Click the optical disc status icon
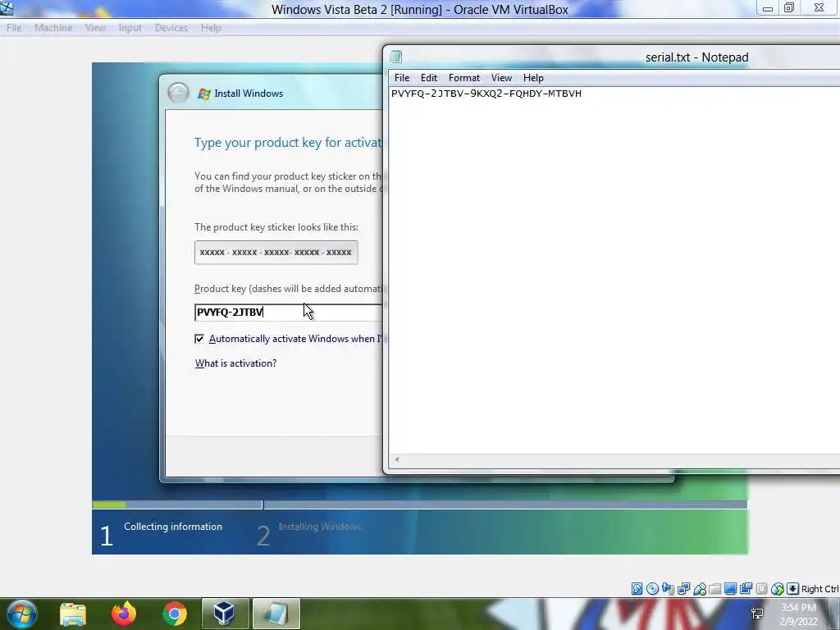The image size is (840, 630). coord(652,589)
